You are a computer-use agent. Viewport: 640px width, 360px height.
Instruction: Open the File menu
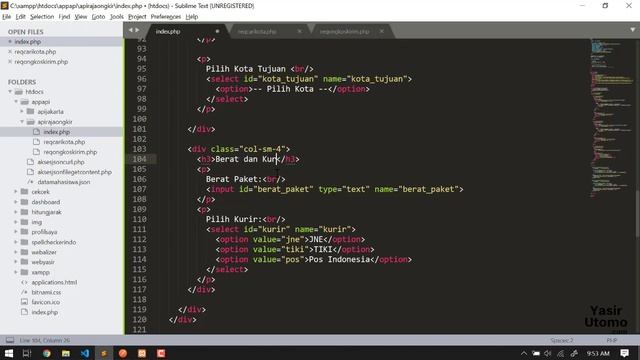click(6, 17)
